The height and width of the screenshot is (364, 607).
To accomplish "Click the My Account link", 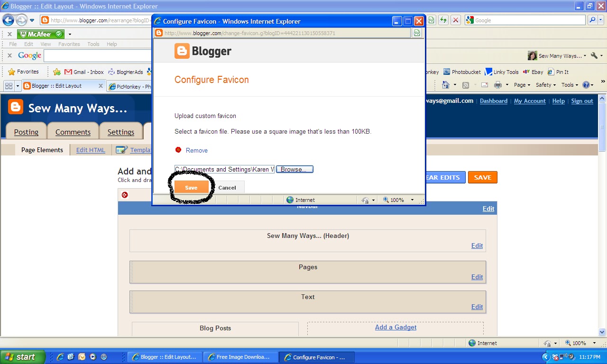I will pos(530,101).
